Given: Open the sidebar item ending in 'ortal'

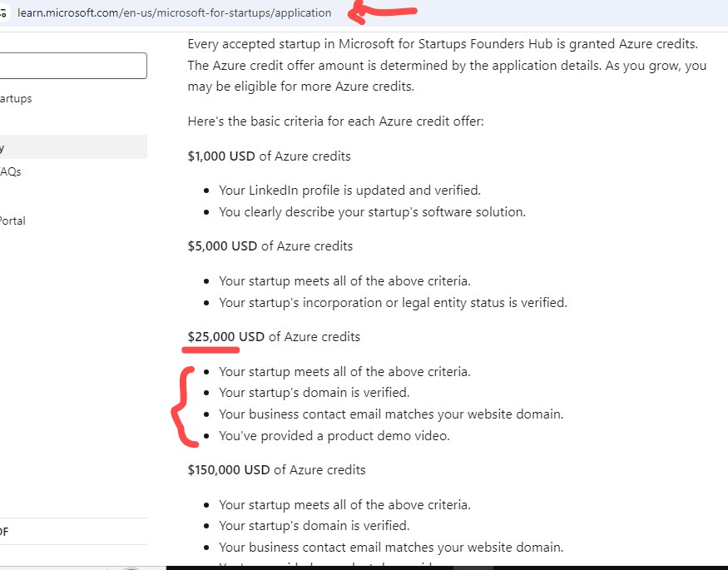Looking at the screenshot, I should 12,221.
